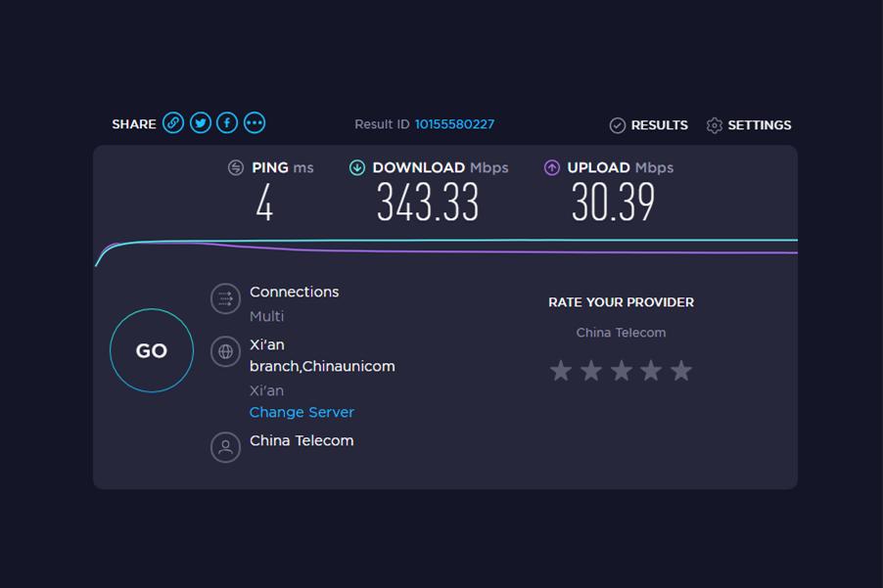883x588 pixels.
Task: Start a new test with the GO button
Action: point(152,350)
